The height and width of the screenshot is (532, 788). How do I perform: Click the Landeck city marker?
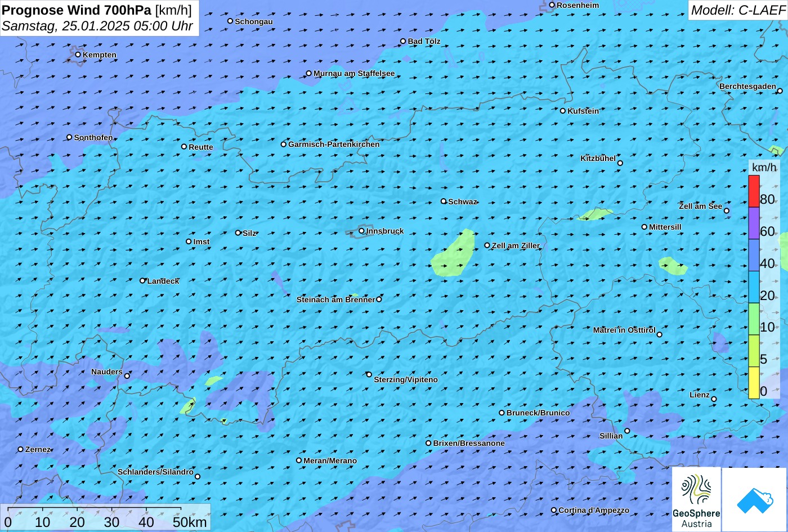(142, 280)
